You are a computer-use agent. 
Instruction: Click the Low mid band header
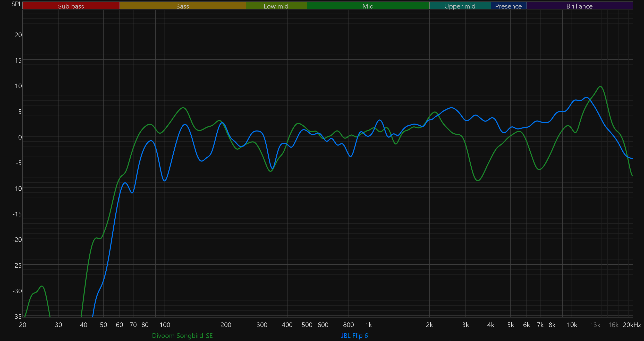pyautogui.click(x=276, y=6)
